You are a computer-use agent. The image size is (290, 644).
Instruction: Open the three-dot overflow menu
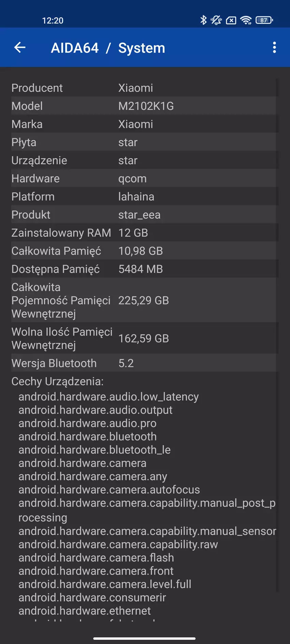pyautogui.click(x=274, y=47)
